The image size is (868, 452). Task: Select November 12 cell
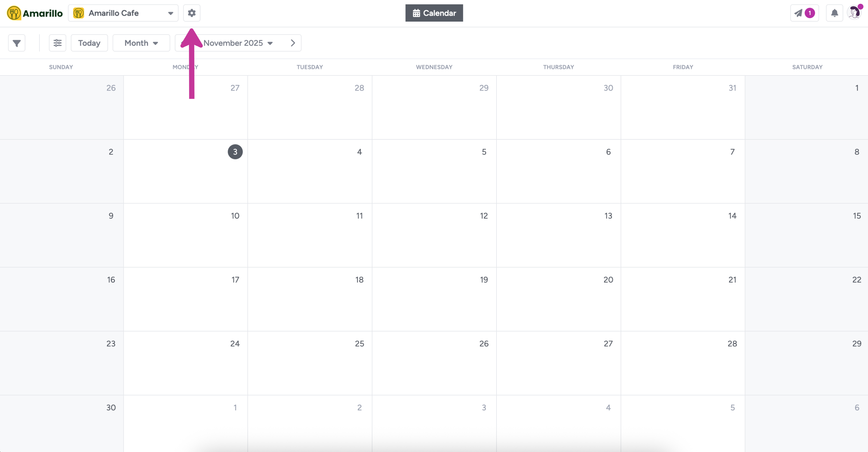click(434, 235)
